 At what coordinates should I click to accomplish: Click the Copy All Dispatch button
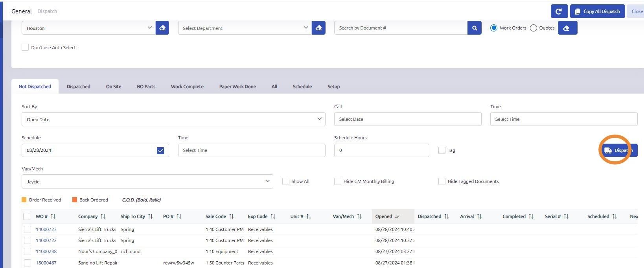click(x=597, y=11)
